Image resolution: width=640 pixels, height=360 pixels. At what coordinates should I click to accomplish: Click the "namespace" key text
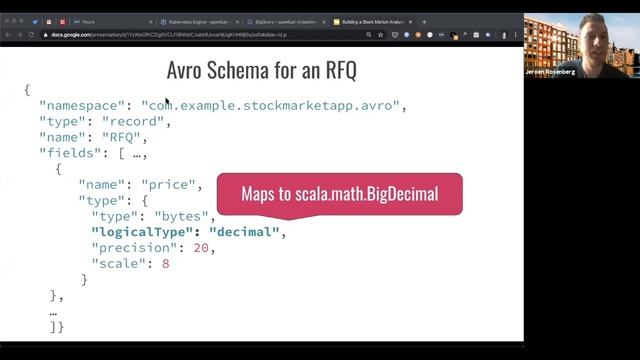coord(82,106)
